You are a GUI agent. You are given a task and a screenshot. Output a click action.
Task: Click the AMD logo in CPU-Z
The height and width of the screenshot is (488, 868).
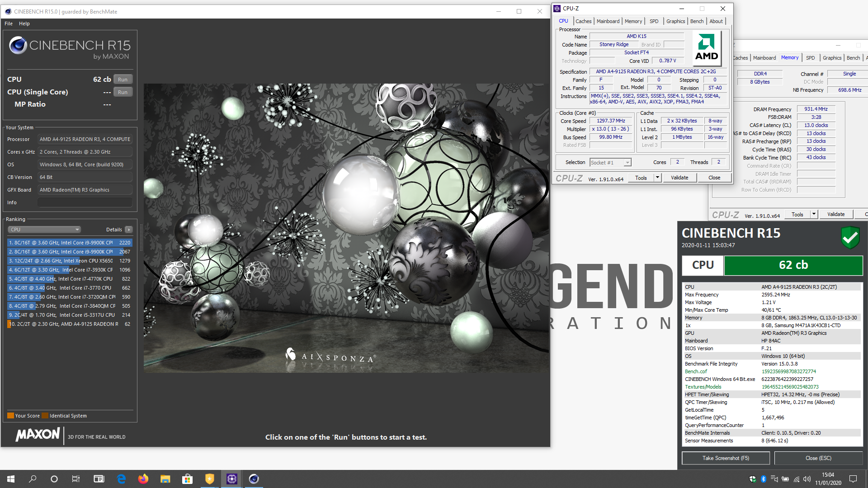coord(707,47)
